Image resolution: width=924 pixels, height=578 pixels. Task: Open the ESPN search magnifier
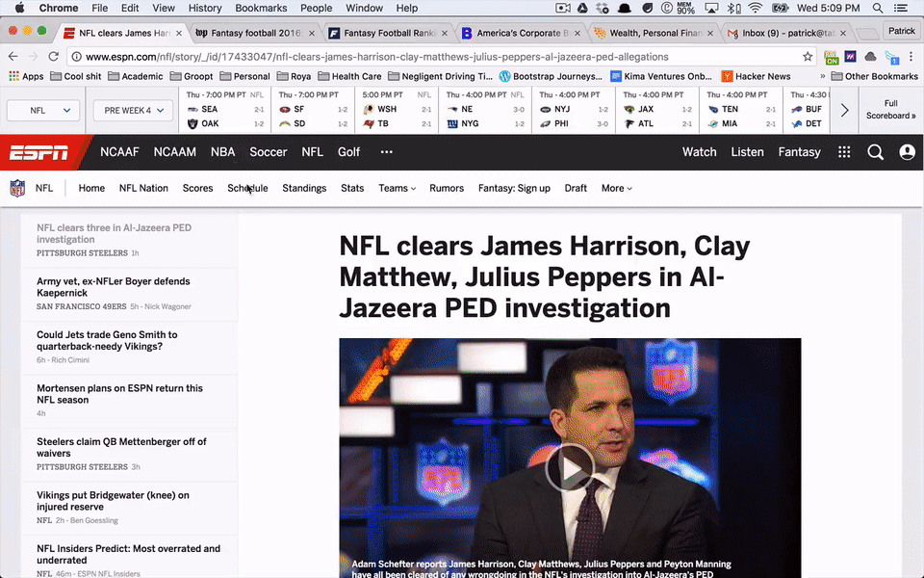pyautogui.click(x=875, y=152)
